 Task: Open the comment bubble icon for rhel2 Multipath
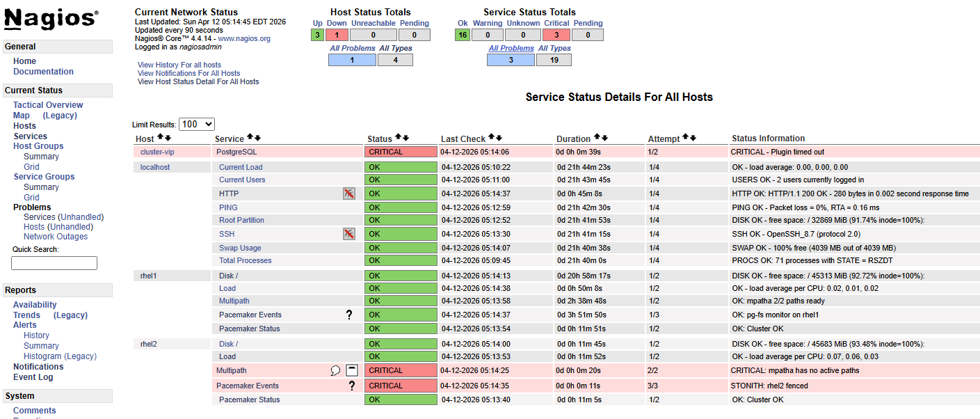[x=335, y=371]
